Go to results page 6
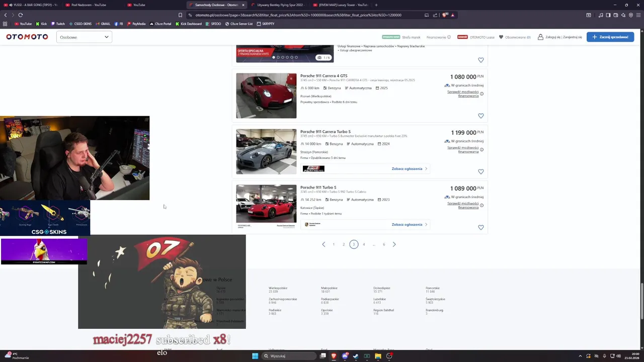644x362 pixels. click(384, 244)
